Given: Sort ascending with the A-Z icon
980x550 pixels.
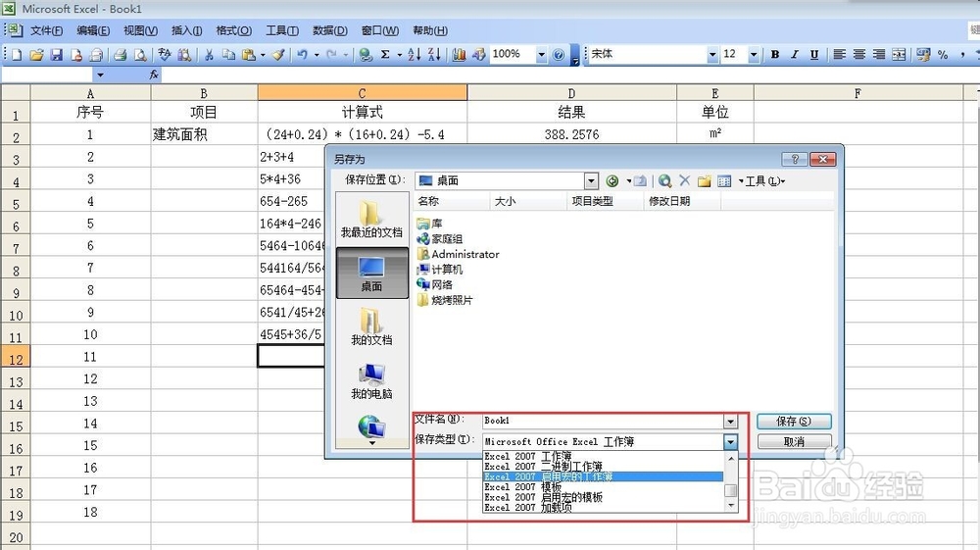Looking at the screenshot, I should tap(414, 55).
